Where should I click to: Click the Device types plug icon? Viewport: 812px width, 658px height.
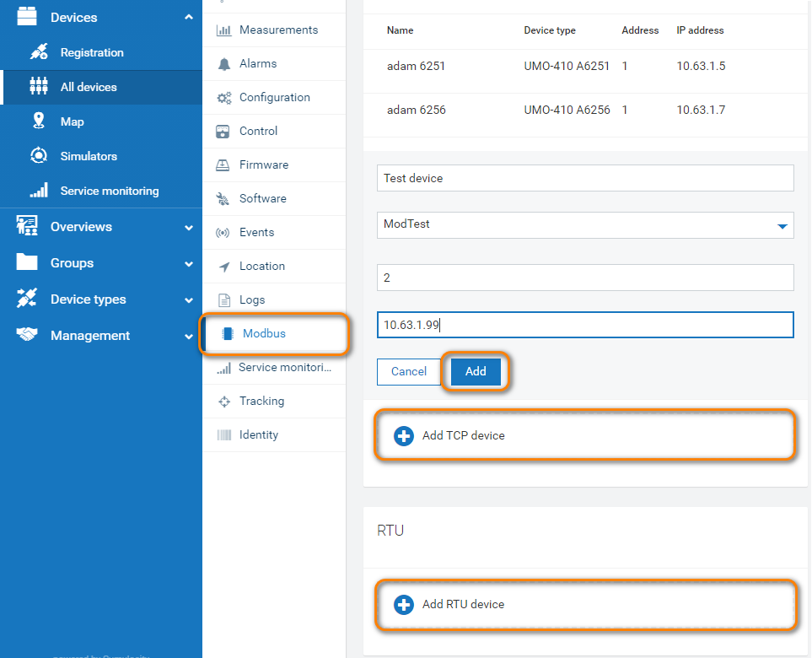coord(27,299)
